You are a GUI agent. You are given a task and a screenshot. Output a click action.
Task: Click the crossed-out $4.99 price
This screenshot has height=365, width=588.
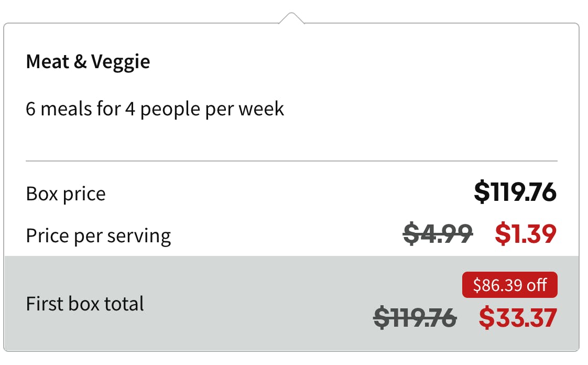438,234
